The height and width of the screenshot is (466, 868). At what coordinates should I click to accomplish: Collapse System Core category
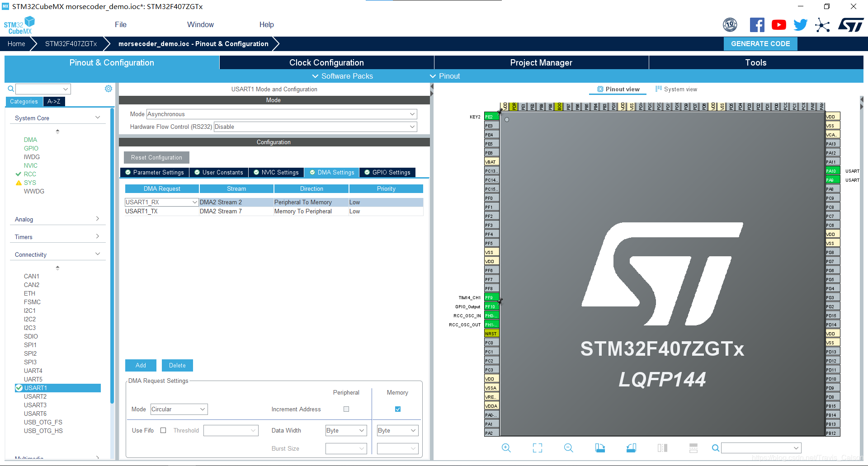click(98, 118)
